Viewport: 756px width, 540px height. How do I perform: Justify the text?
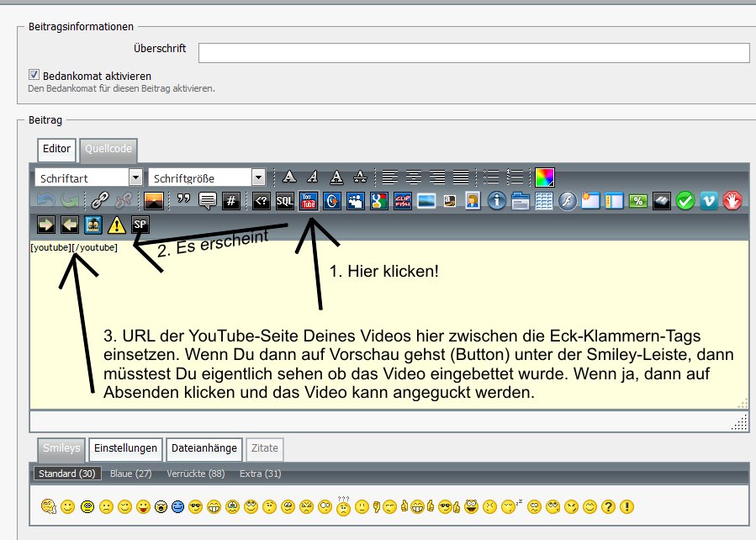click(461, 177)
